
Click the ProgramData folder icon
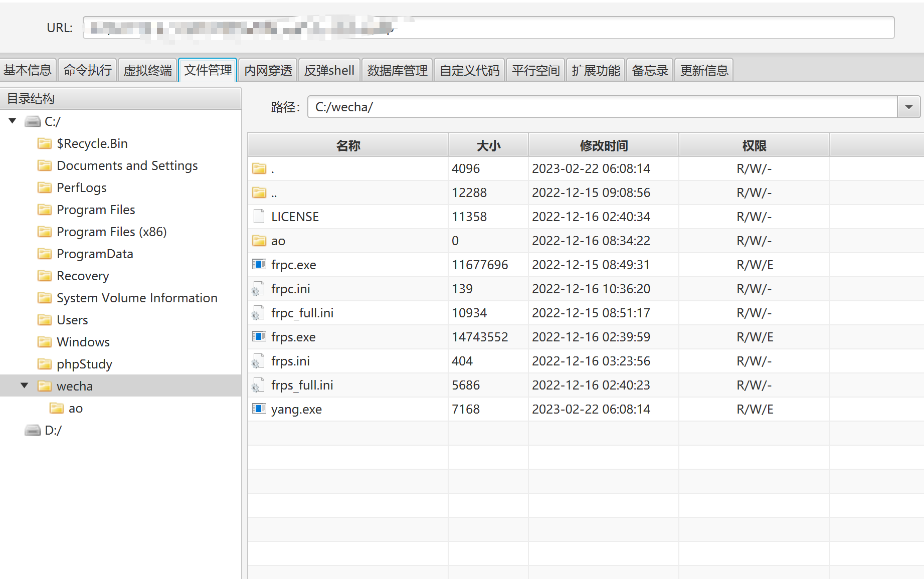45,254
